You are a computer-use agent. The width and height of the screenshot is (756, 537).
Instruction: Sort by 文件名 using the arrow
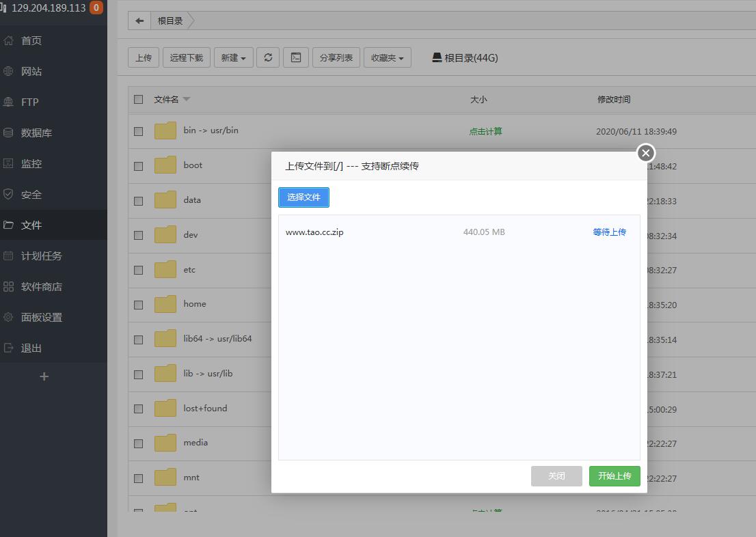pyautogui.click(x=187, y=99)
